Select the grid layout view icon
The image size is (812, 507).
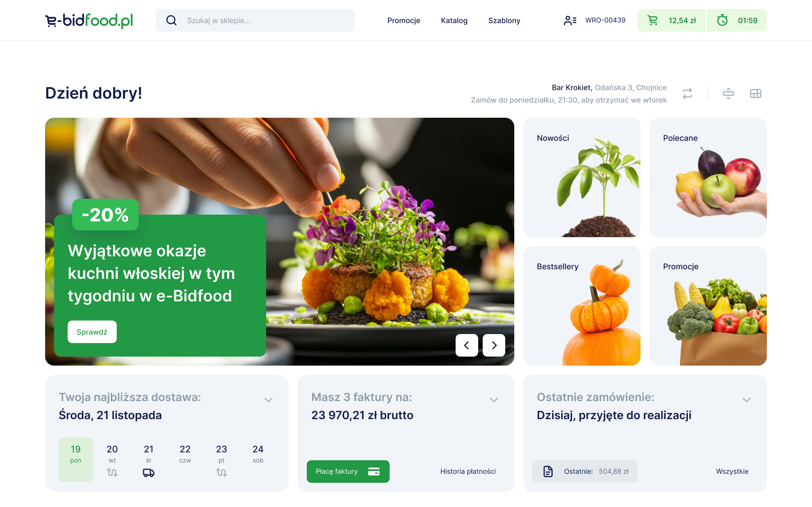755,94
